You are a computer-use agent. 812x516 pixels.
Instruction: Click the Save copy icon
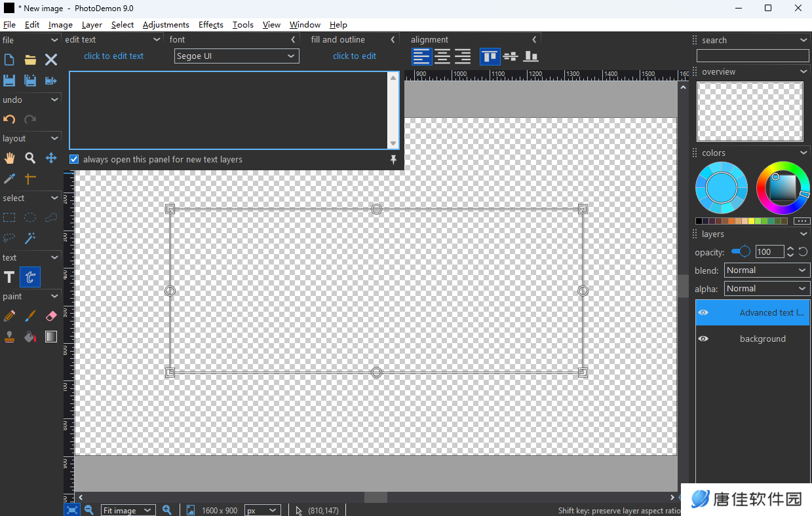(30, 81)
